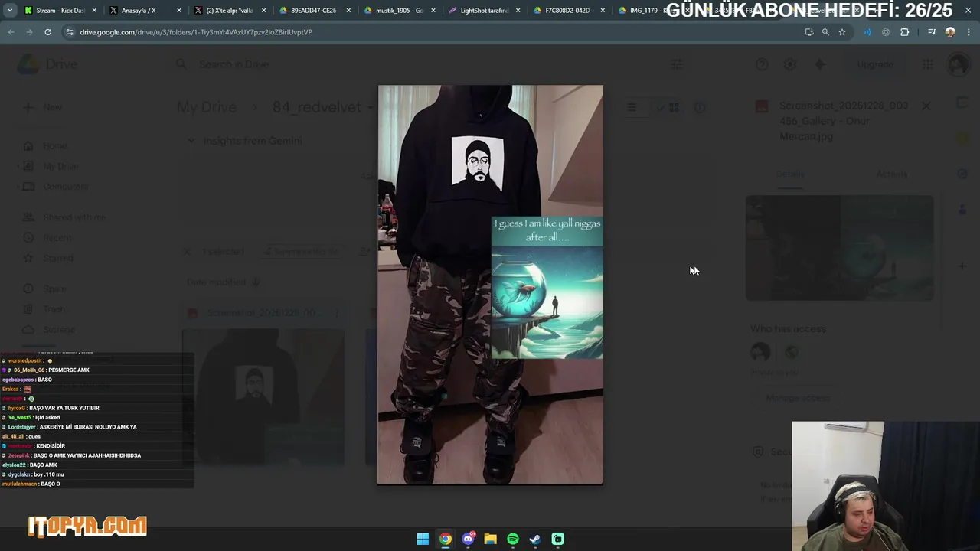Reload the page
Viewport: 980px width, 551px height.
pos(47,32)
